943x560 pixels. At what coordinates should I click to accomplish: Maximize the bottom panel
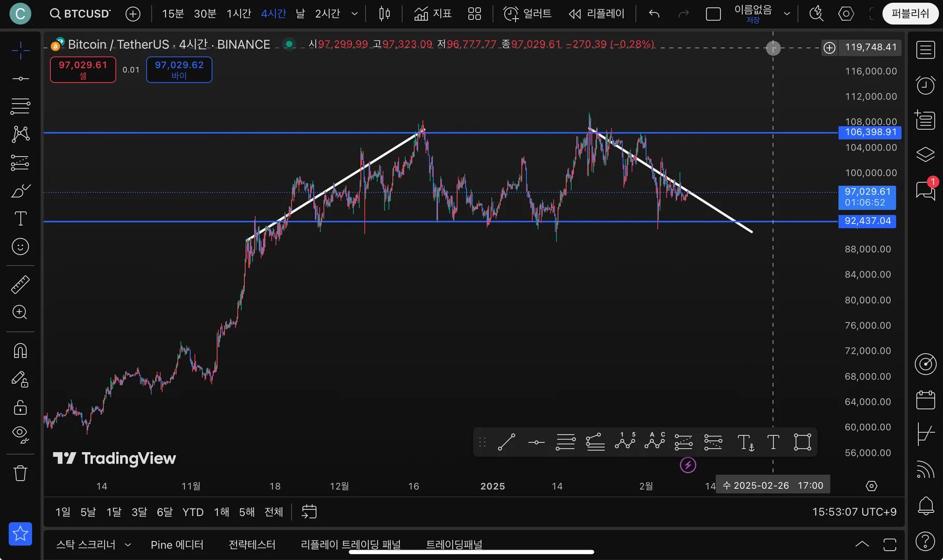[x=890, y=544]
